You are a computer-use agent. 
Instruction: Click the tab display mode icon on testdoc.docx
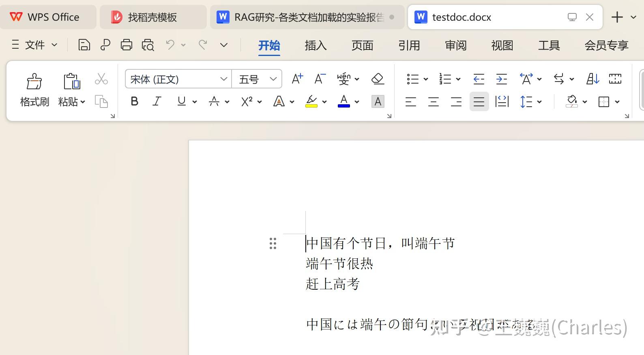572,17
